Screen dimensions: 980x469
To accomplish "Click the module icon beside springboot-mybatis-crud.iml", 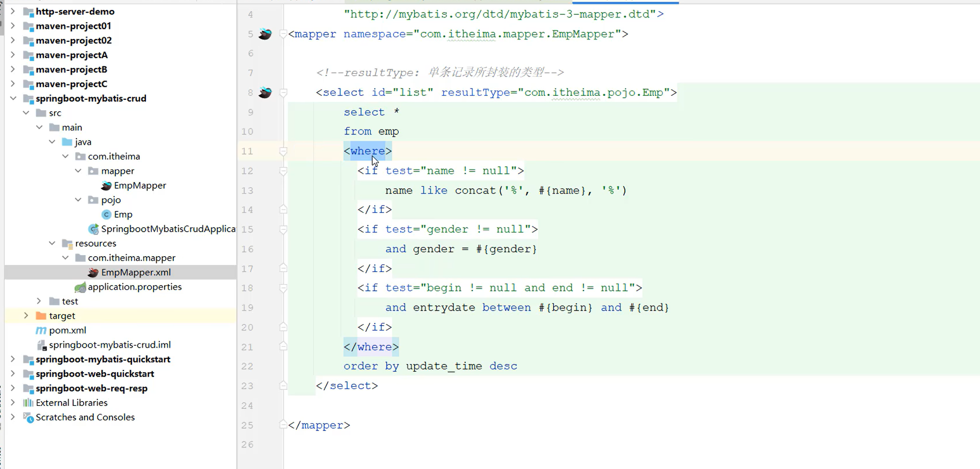I will 42,345.
